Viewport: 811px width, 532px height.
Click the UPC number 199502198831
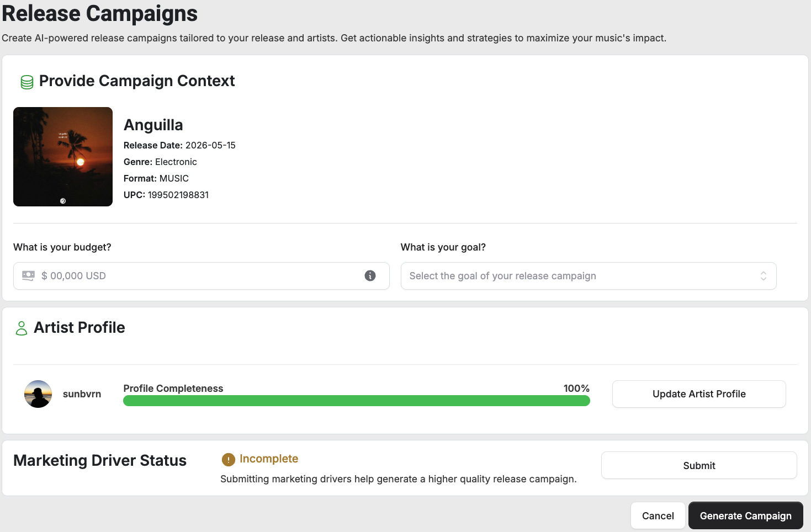coord(178,195)
